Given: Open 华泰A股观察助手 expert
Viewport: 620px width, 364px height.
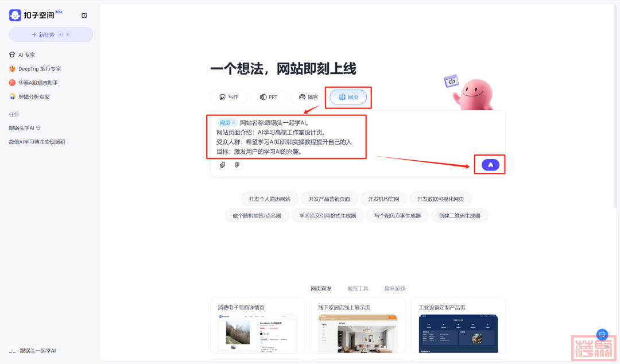Looking at the screenshot, I should pyautogui.click(x=37, y=83).
